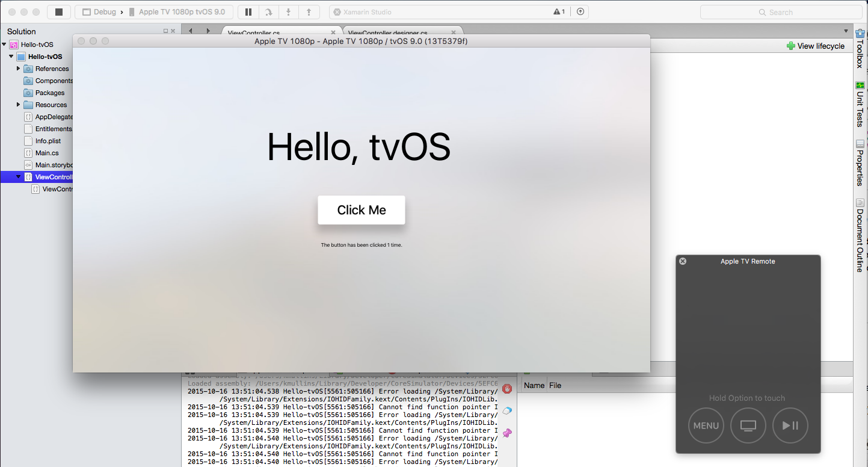Viewport: 868px width, 467px height.
Task: Select the Entitlements file
Action: [x=48, y=129]
